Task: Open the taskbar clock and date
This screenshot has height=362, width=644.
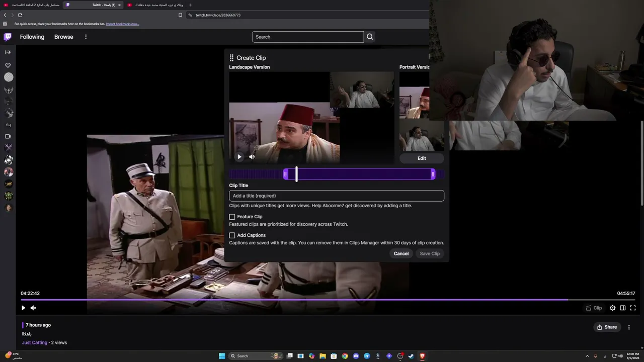Action: (x=632, y=356)
